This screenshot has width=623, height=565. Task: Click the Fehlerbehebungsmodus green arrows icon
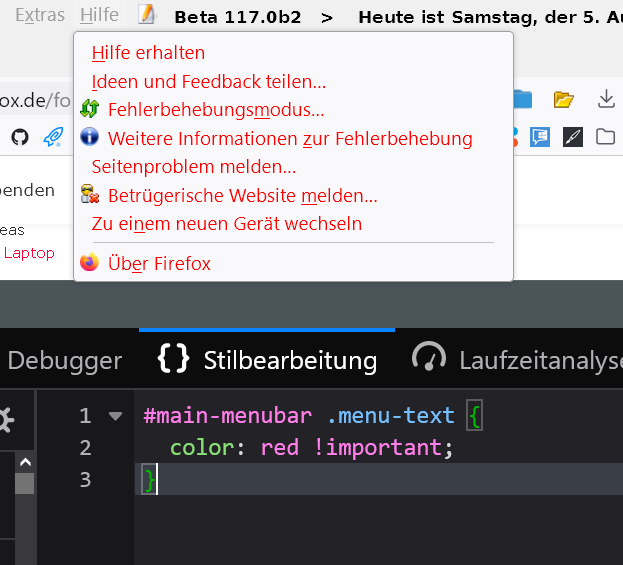pos(90,110)
